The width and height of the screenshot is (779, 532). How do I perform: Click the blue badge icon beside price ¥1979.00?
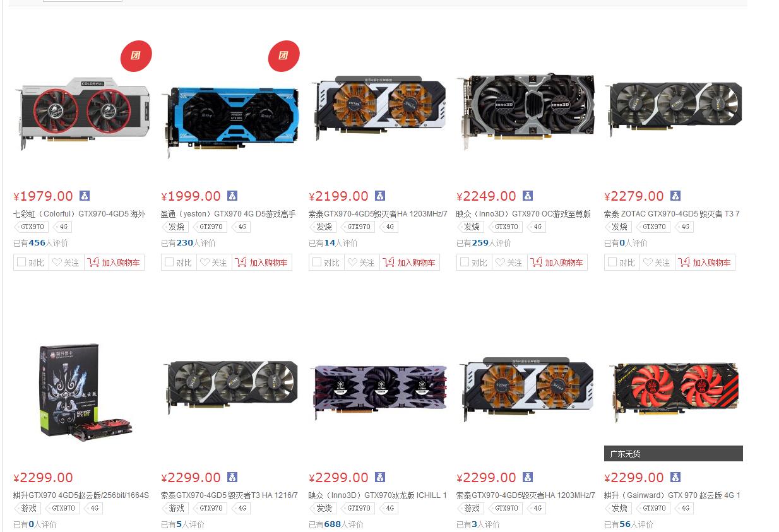coord(85,196)
